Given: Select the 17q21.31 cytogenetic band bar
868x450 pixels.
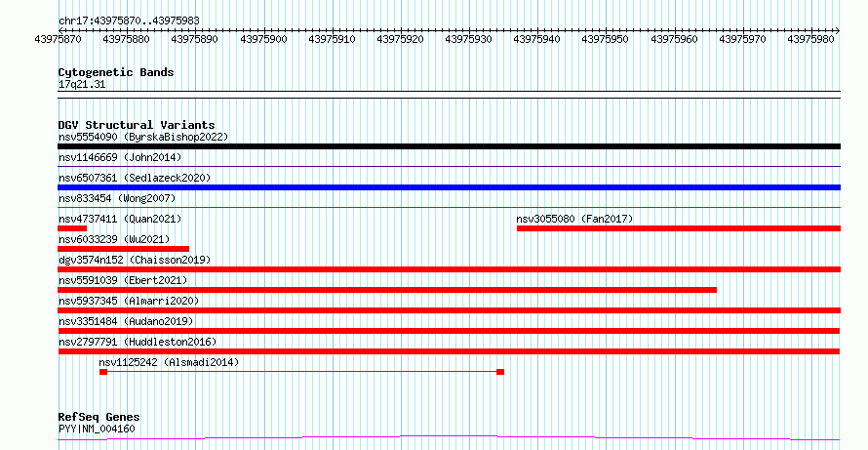Looking at the screenshot, I should tap(449, 95).
